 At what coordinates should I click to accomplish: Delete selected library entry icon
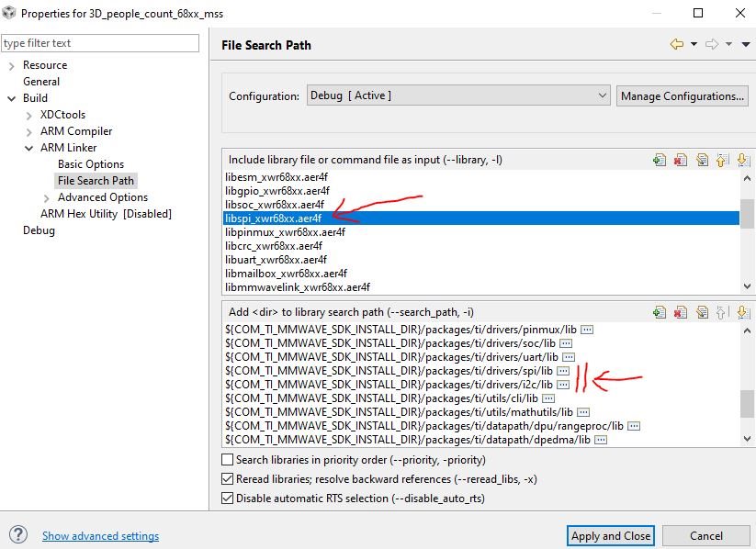point(681,160)
